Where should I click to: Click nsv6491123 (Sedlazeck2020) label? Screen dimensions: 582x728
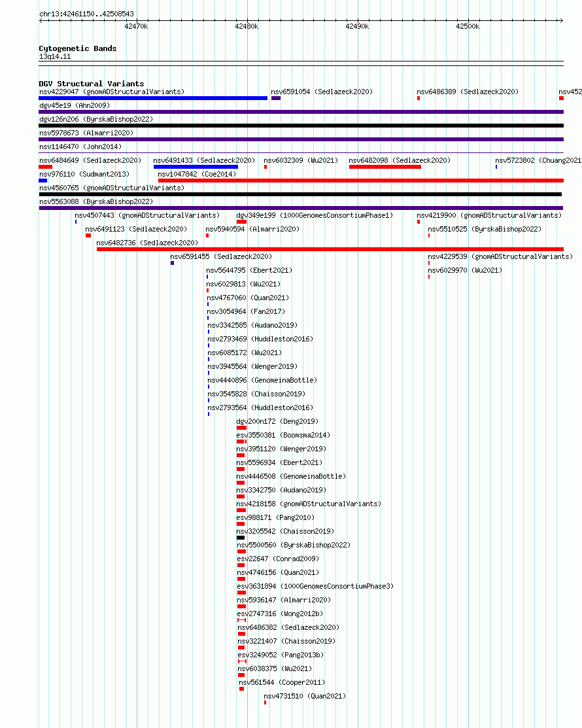[136, 230]
